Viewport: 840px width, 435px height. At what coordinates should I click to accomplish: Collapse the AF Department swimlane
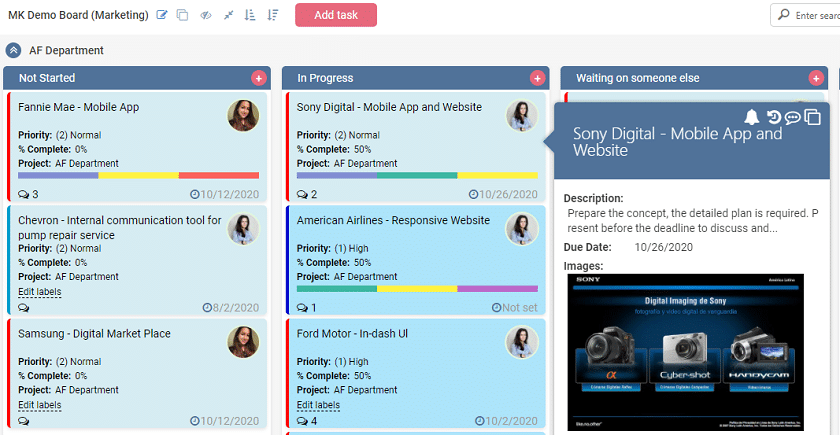click(13, 50)
